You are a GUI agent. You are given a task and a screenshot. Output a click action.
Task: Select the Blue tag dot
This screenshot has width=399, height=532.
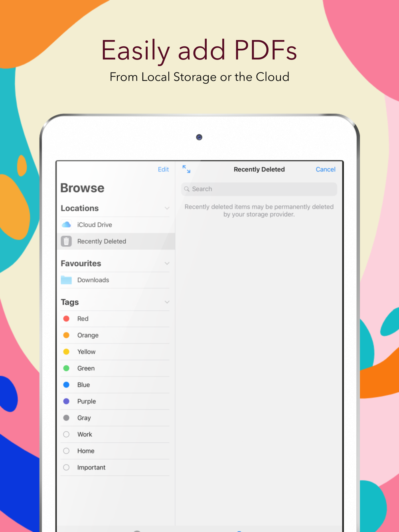point(66,385)
